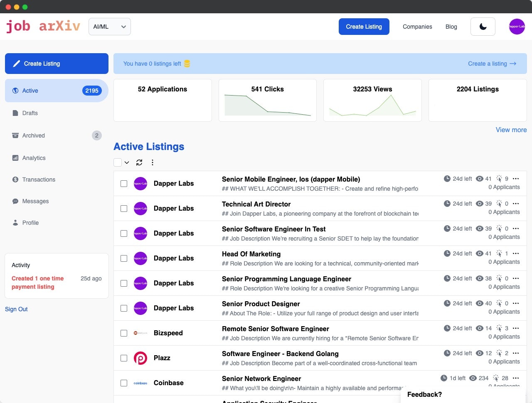
Task: Go to Transactions in the sidebar
Action: [39, 179]
